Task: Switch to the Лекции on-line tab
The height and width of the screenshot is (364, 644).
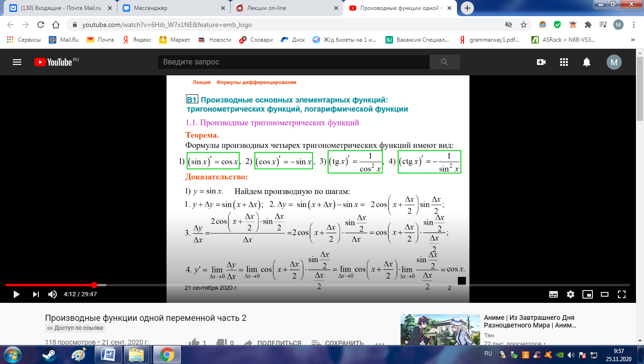Action: 286,8
